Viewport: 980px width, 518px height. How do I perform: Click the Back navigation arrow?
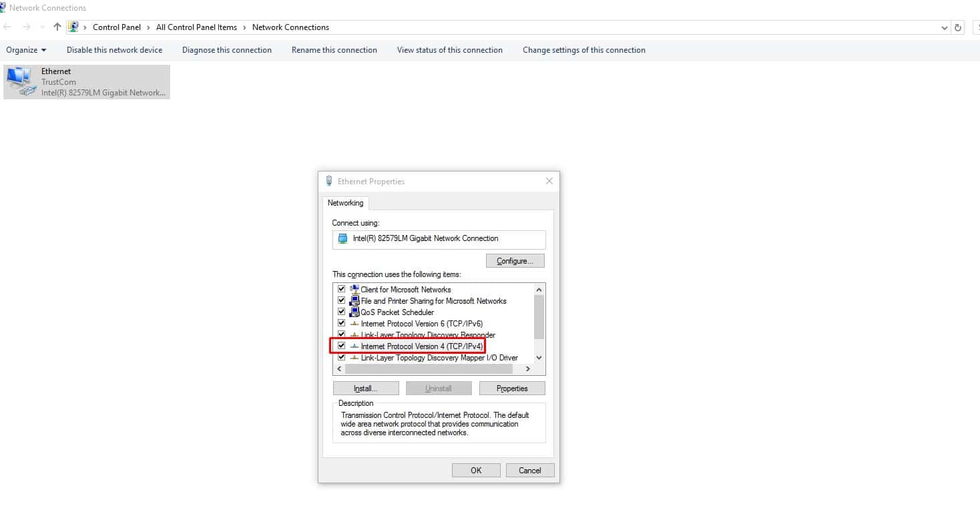coord(7,27)
